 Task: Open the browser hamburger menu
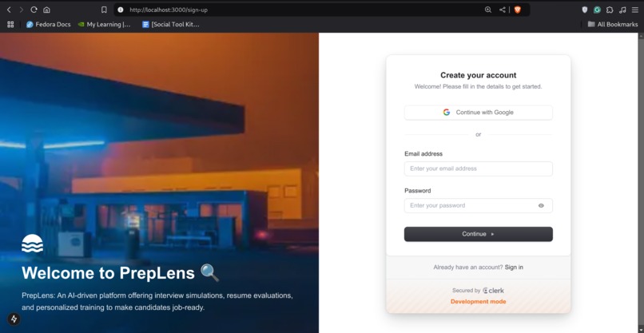(635, 10)
